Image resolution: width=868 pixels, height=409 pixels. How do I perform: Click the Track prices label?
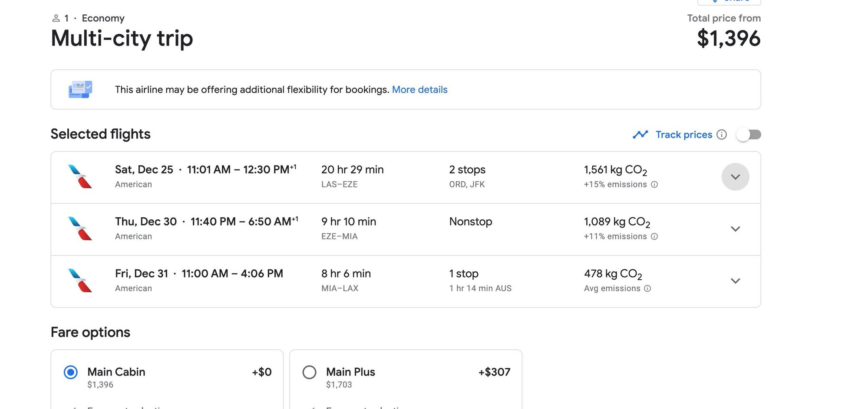point(683,134)
